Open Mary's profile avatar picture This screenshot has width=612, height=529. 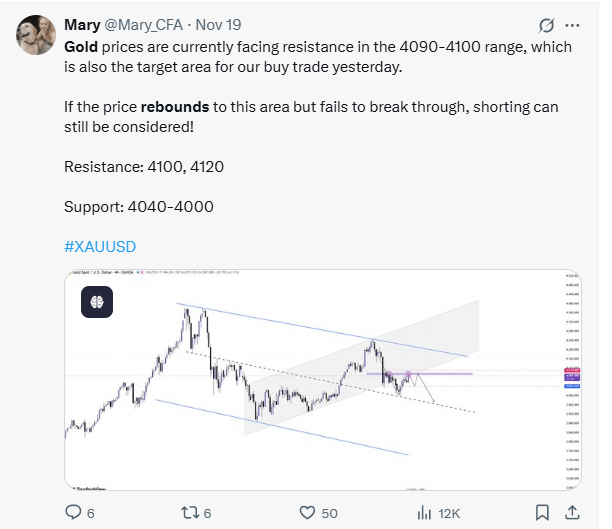click(x=35, y=34)
